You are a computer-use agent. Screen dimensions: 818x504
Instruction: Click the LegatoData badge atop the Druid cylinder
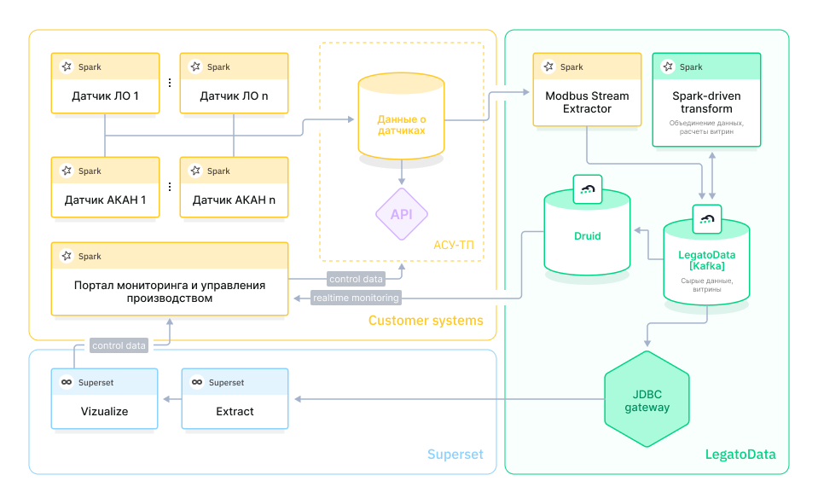click(x=587, y=189)
